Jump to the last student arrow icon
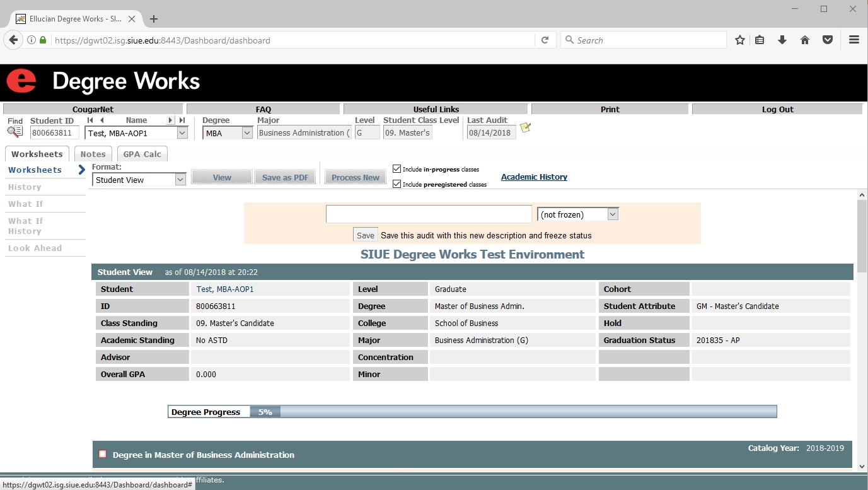The height and width of the screenshot is (490, 868). (182, 120)
